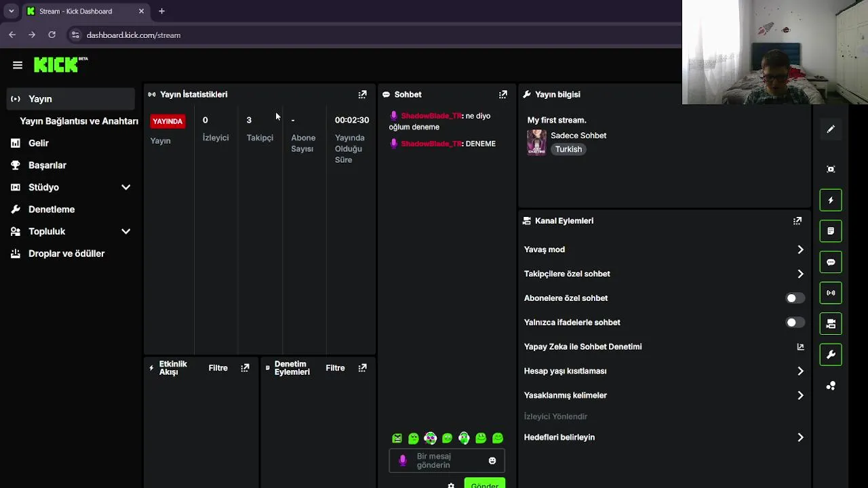Open Hesap yaşı kısıtlaması settings arrow

pos(800,371)
